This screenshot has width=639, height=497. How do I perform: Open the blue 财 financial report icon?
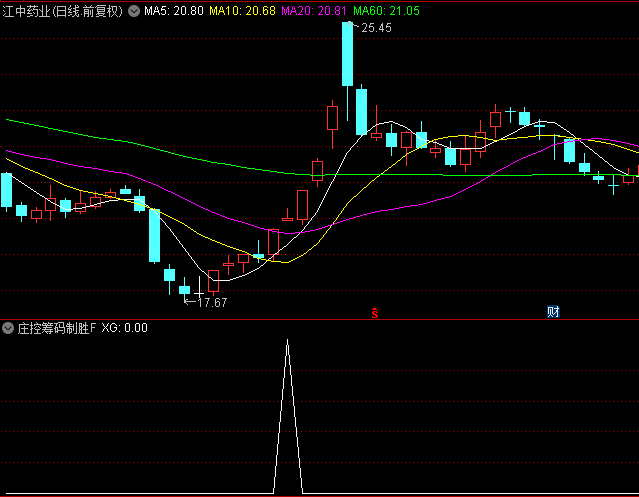553,312
